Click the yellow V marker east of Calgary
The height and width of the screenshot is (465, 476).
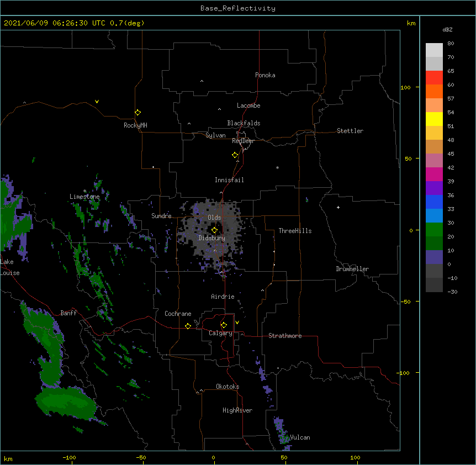pyautogui.click(x=237, y=323)
